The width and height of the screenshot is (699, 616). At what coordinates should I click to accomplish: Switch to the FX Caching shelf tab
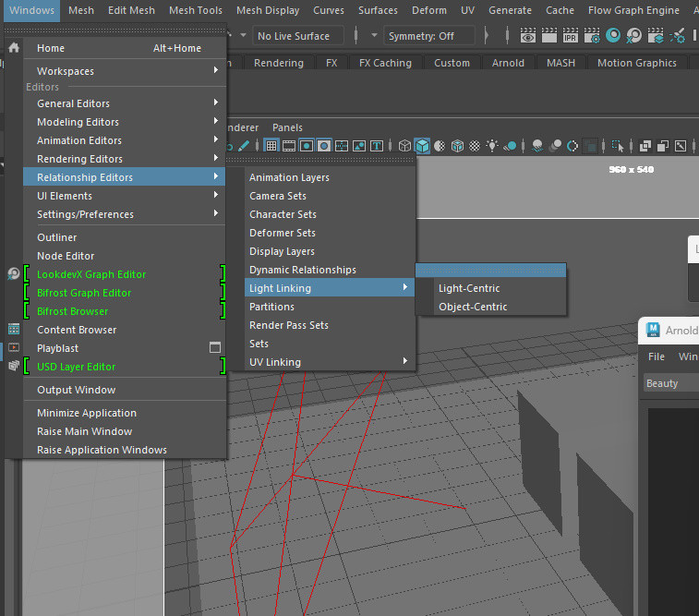coord(385,63)
